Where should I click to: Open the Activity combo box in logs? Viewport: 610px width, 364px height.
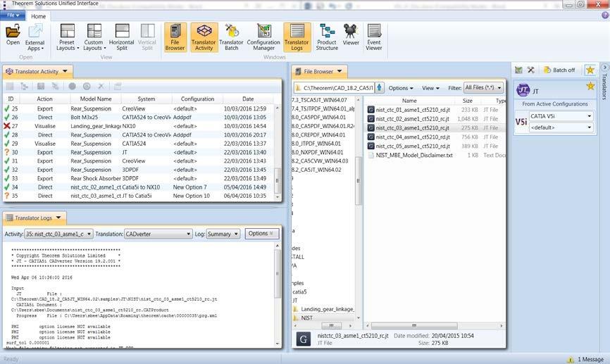click(x=58, y=234)
